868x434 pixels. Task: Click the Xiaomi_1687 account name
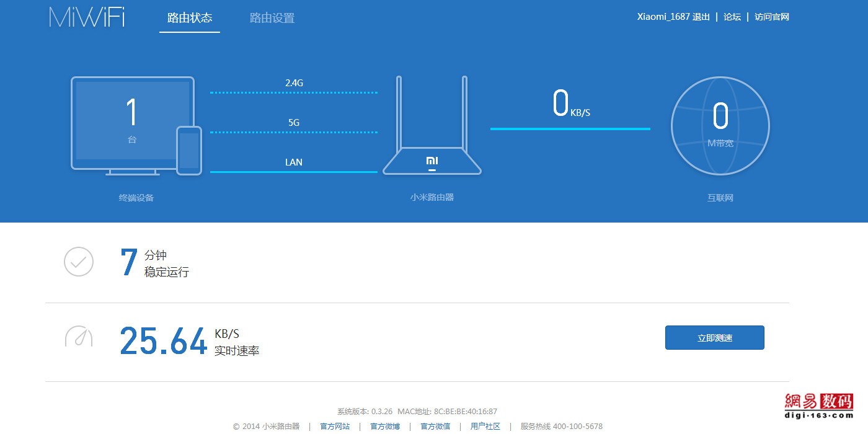[663, 17]
